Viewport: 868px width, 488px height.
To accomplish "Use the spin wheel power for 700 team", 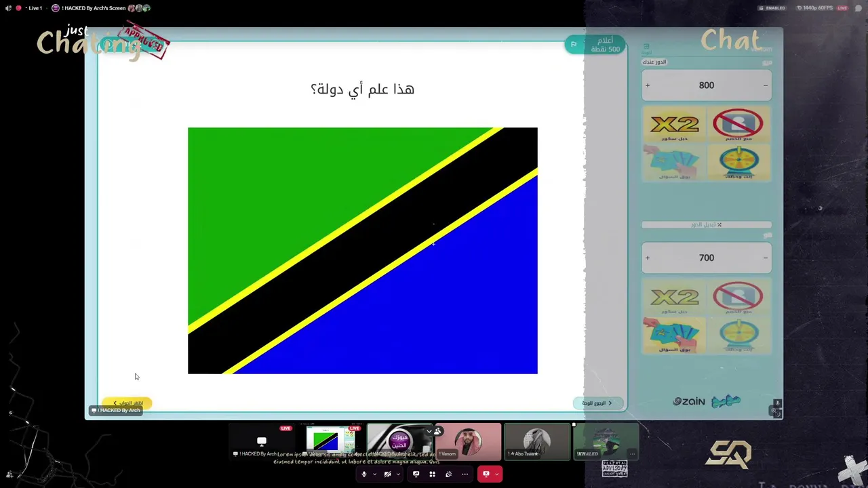I will pyautogui.click(x=738, y=335).
